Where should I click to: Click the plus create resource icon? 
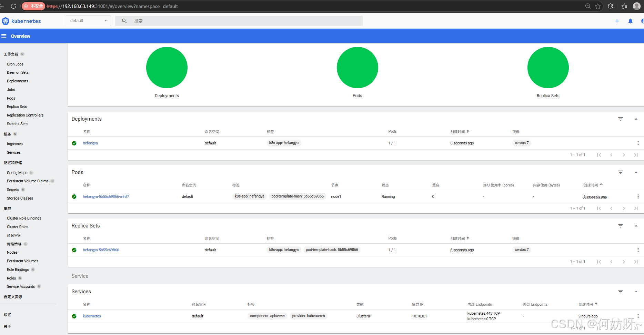(x=617, y=21)
